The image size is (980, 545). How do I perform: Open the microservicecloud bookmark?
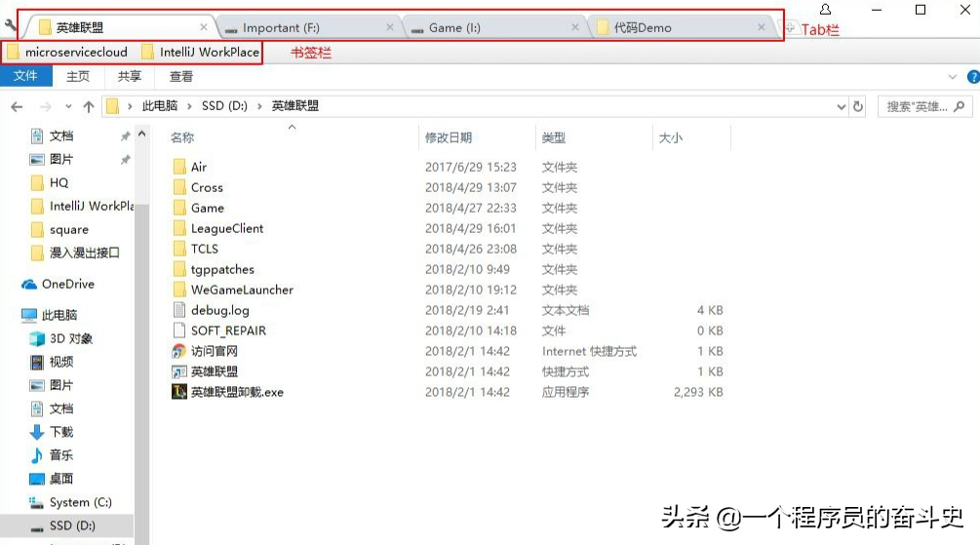click(68, 53)
